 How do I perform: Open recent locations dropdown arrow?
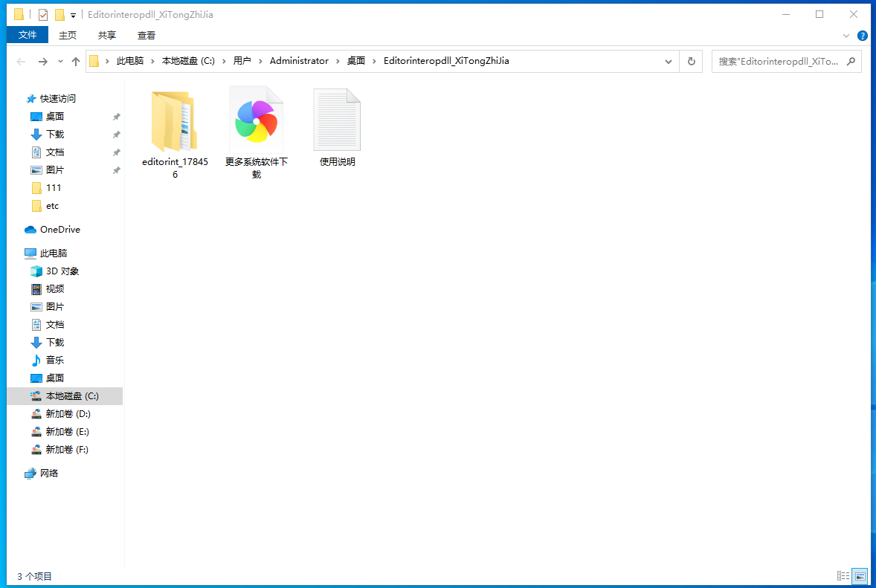coord(60,62)
